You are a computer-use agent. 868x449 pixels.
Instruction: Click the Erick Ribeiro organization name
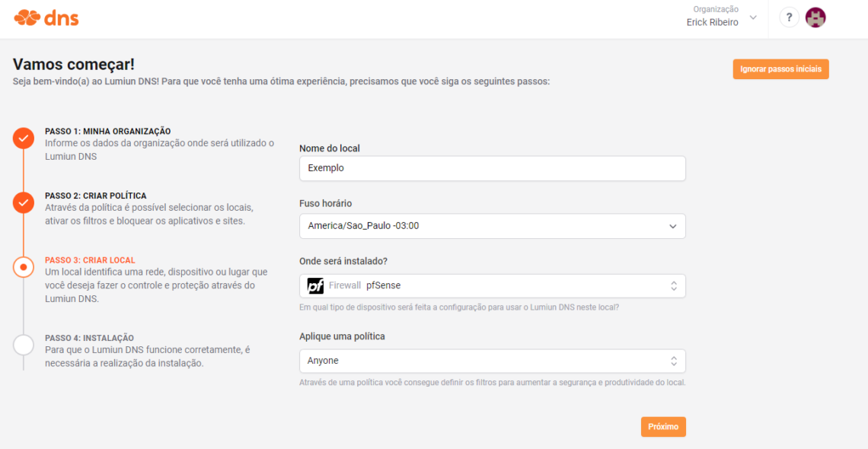pos(712,22)
